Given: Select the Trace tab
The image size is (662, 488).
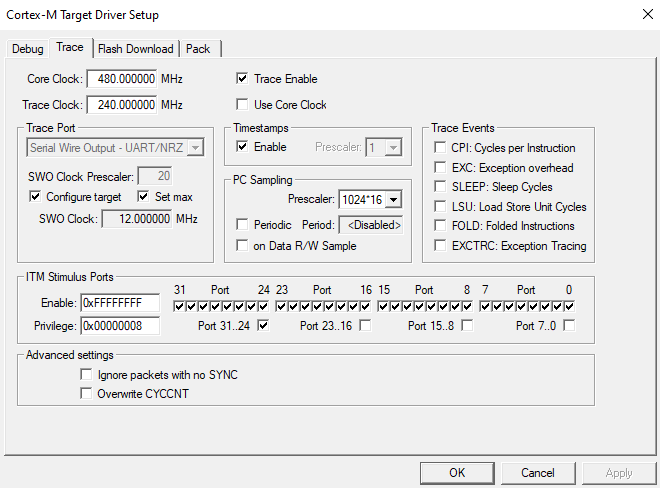Looking at the screenshot, I should click(70, 47).
